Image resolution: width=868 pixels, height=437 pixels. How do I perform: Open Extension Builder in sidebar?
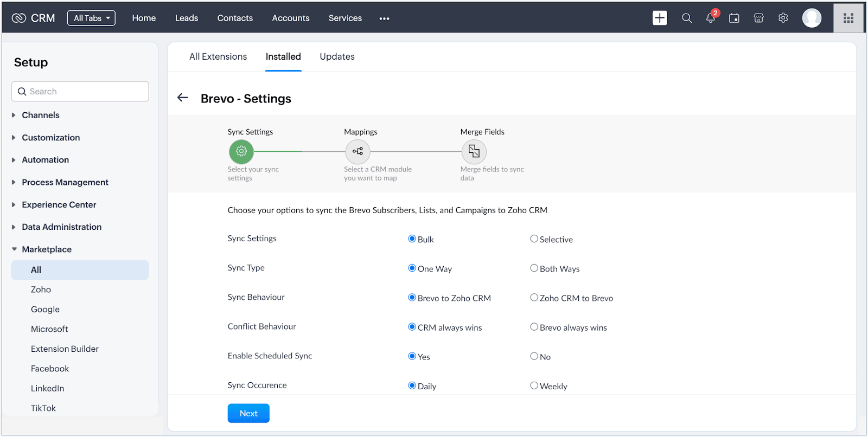coord(65,349)
